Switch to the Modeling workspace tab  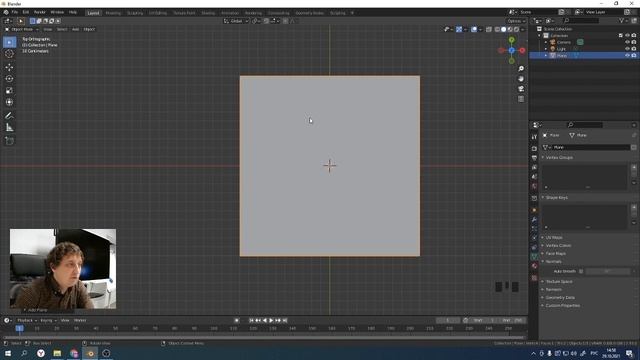coord(113,13)
